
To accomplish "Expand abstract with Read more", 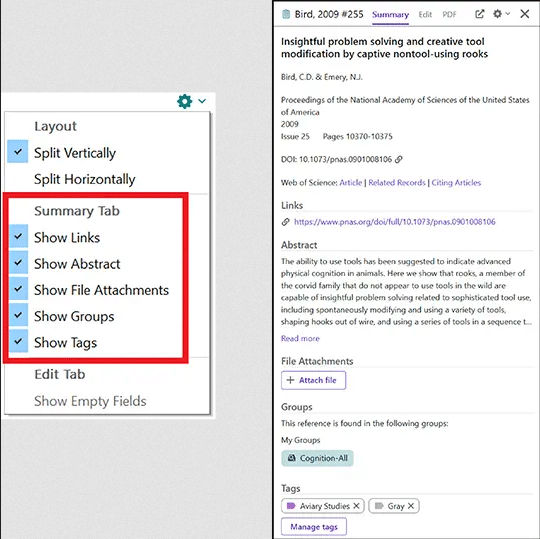I will pyautogui.click(x=300, y=339).
